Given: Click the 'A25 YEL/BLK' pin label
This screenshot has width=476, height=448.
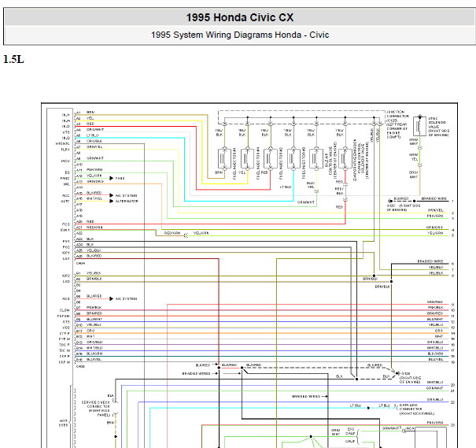Looking at the screenshot, I should 89,250.
